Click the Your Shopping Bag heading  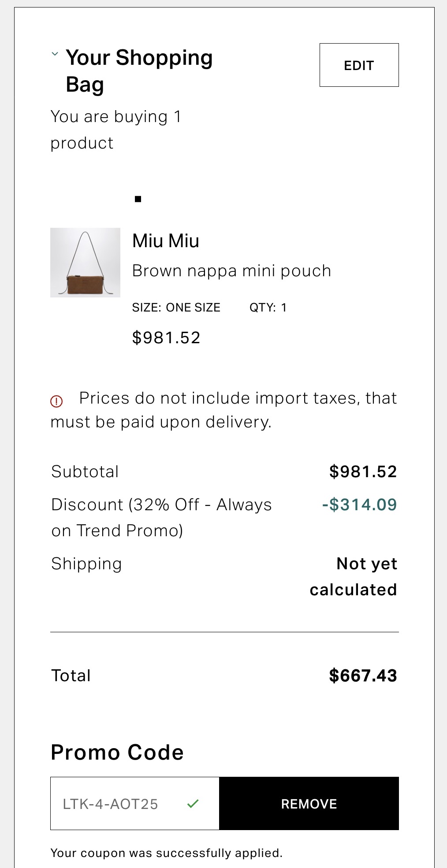[x=139, y=71]
